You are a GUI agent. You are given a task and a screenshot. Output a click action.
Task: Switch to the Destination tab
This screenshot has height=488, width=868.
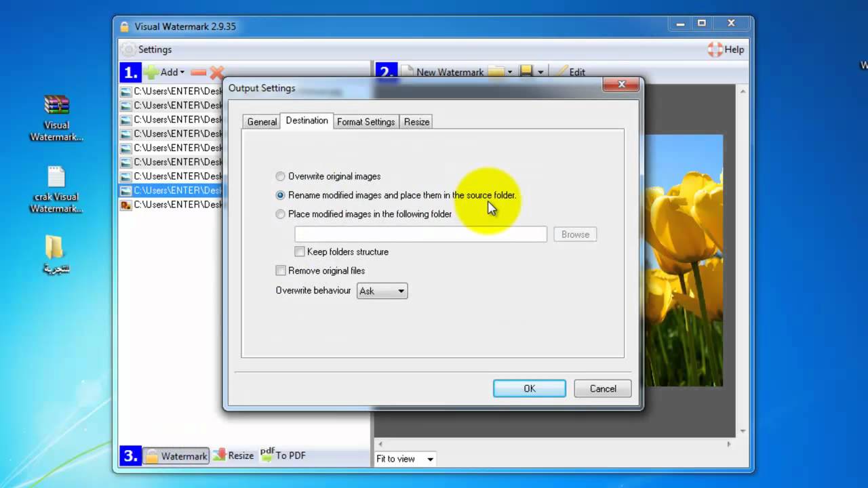[307, 121]
